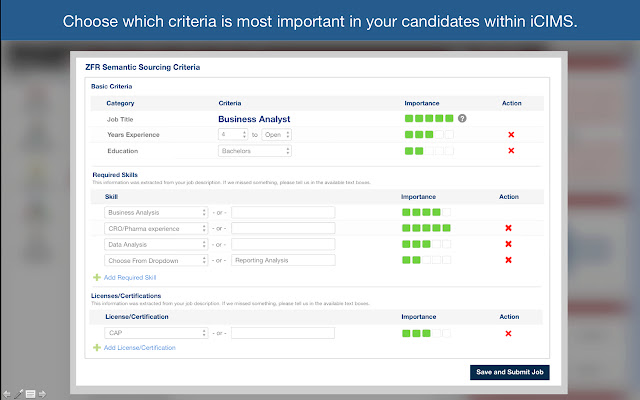Set Data Analysis importance to fourth square

[x=436, y=244]
